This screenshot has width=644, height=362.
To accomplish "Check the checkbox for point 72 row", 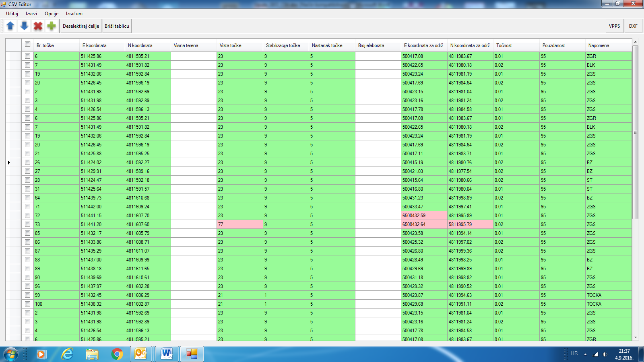I will coord(28,215).
